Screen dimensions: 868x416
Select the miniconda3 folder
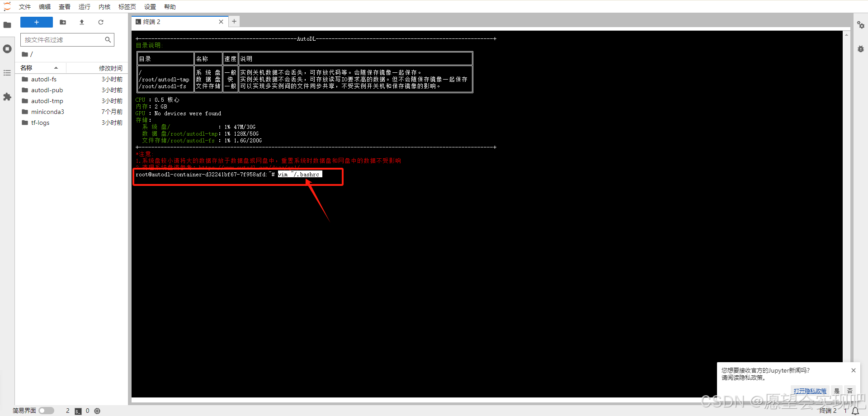(x=71, y=112)
